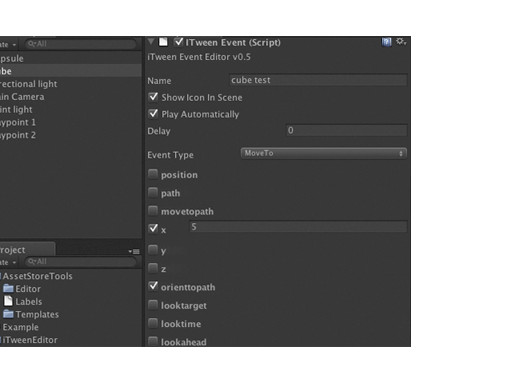The height and width of the screenshot is (389, 516).
Task: Select Waypoint 2 in Hierarchy
Action: point(71,135)
